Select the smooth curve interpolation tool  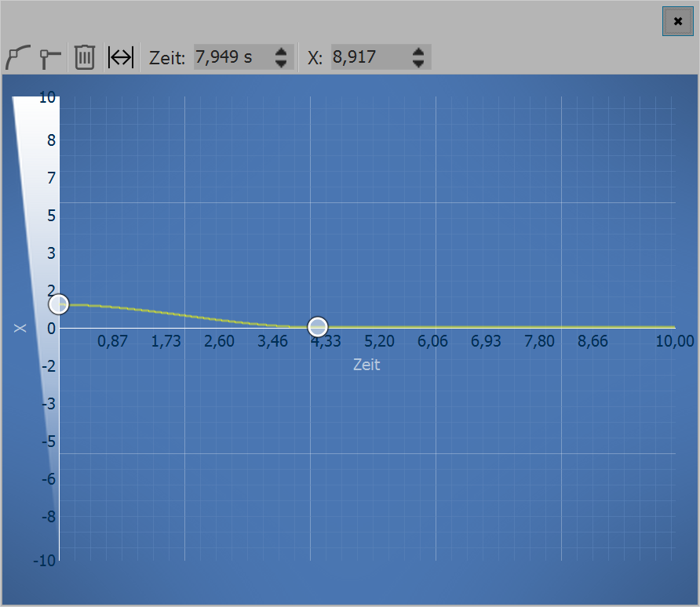coord(17,56)
